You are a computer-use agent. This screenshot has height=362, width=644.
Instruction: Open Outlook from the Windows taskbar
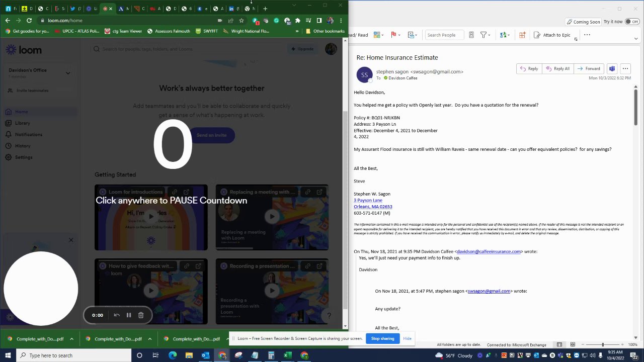[205, 355]
